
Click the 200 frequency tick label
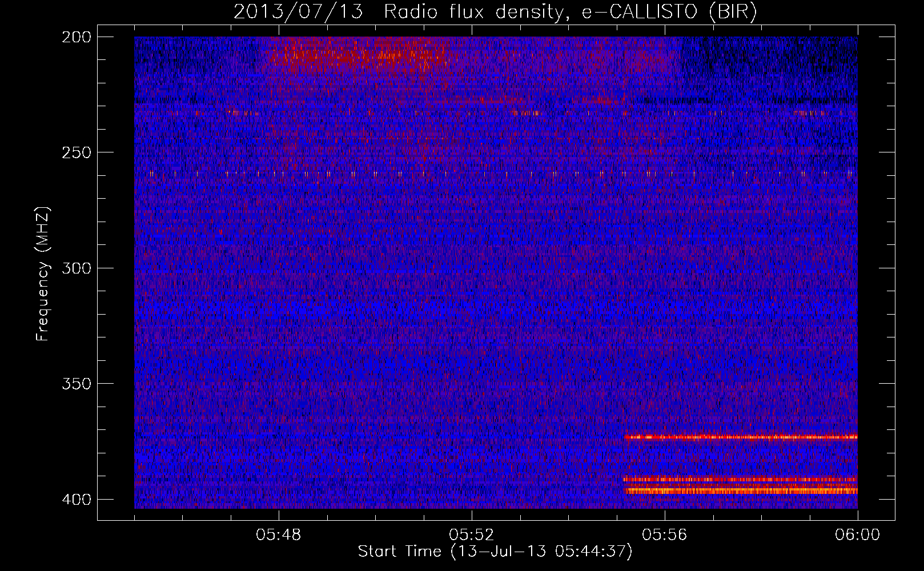(77, 37)
